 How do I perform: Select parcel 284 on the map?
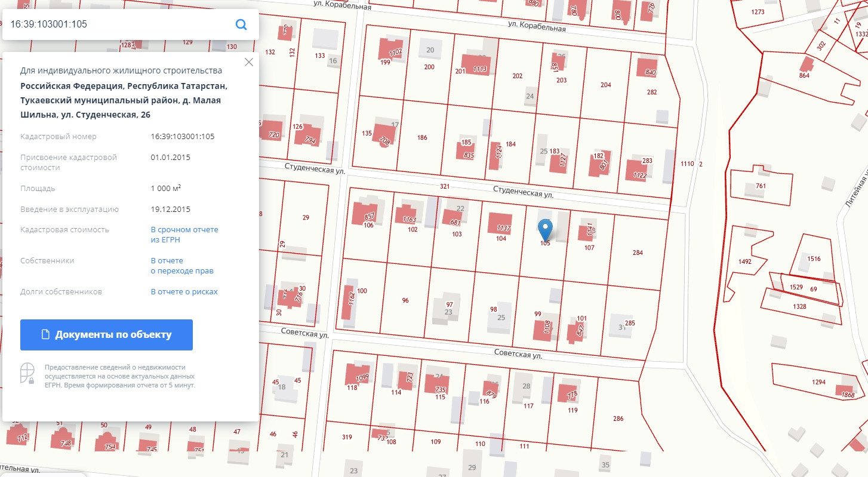(638, 253)
